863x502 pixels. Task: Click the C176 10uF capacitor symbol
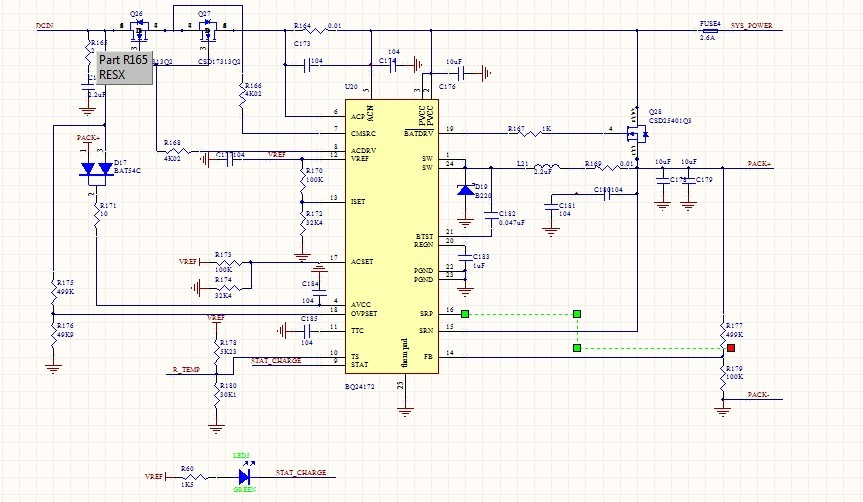point(462,73)
